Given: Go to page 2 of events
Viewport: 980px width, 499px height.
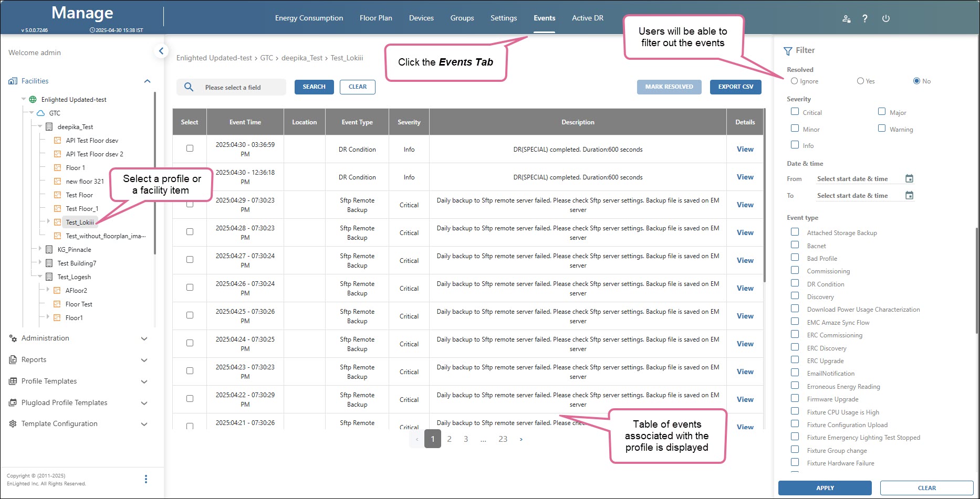Looking at the screenshot, I should tap(449, 439).
